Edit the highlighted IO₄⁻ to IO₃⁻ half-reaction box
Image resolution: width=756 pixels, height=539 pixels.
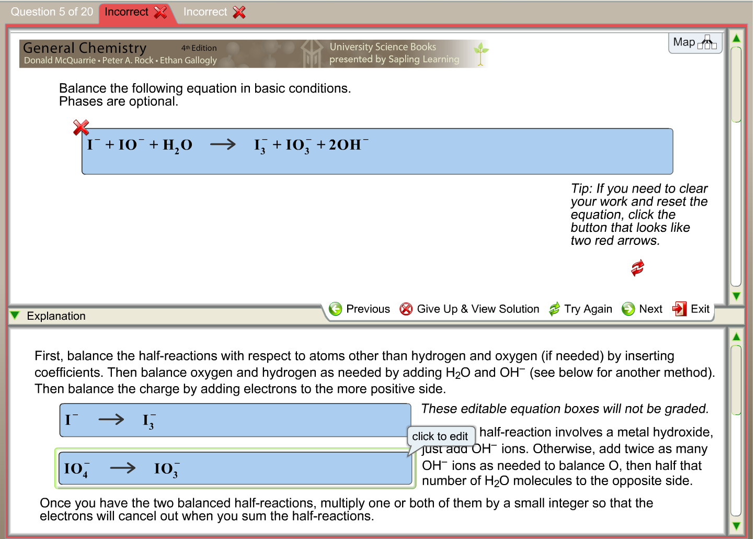[235, 468]
